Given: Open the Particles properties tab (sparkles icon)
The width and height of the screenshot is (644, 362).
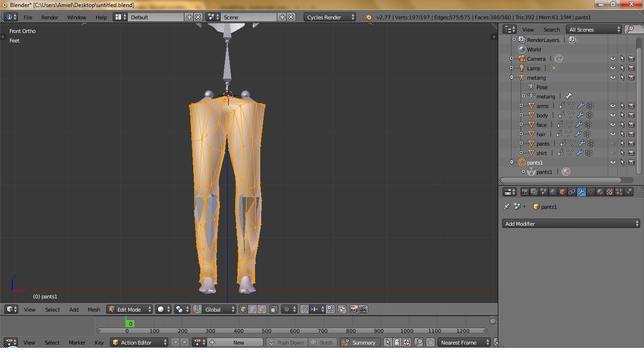Looking at the screenshot, I should click(619, 192).
